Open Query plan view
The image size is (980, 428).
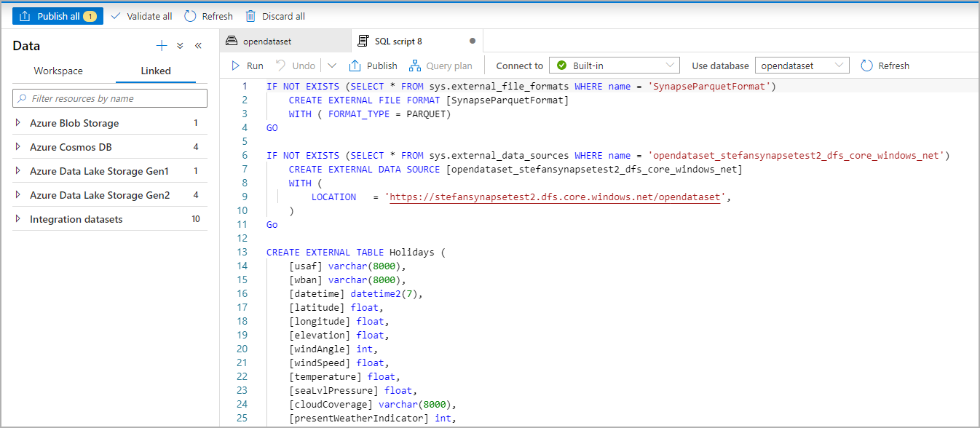pos(440,66)
